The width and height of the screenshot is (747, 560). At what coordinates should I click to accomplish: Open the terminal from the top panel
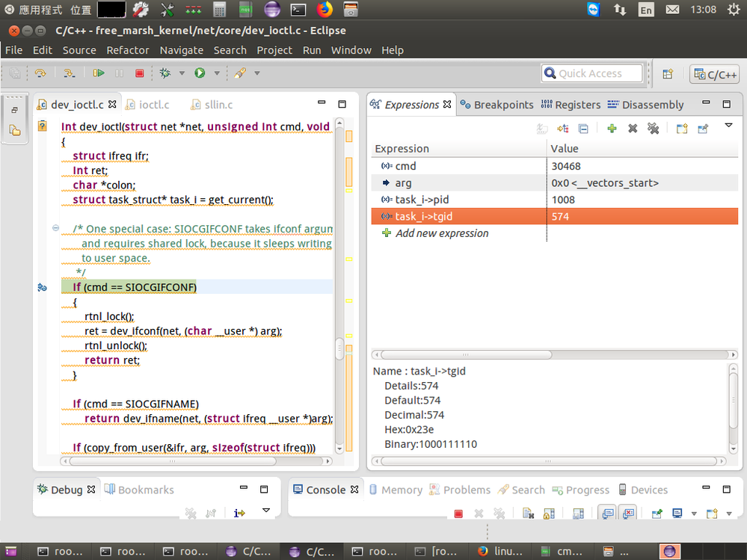coord(298,10)
